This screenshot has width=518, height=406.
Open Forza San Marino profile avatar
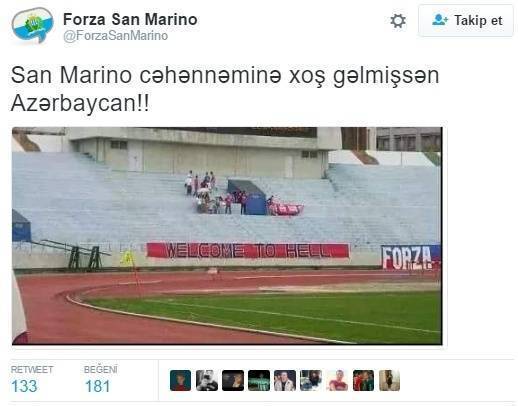click(32, 25)
